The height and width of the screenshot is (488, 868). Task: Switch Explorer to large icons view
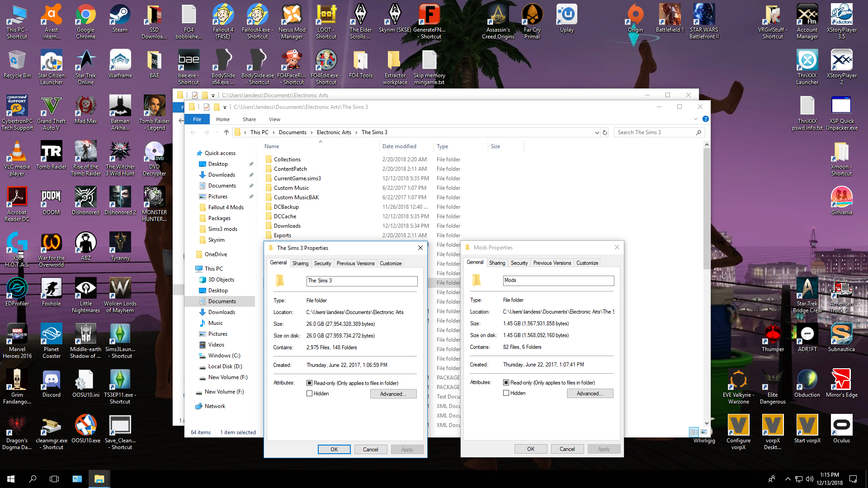click(704, 432)
